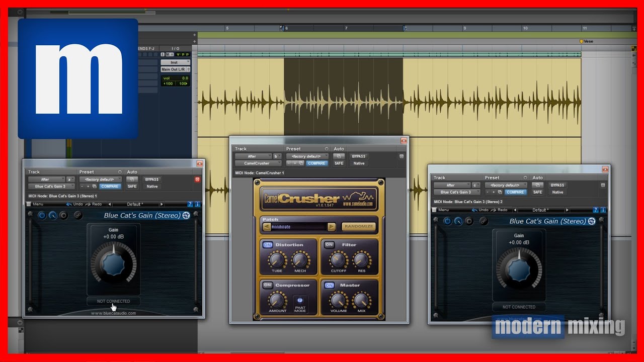Viewport: 644px width, 362px height.
Task: Click Blue Cat logo in left Gain window title
Action: (x=186, y=215)
